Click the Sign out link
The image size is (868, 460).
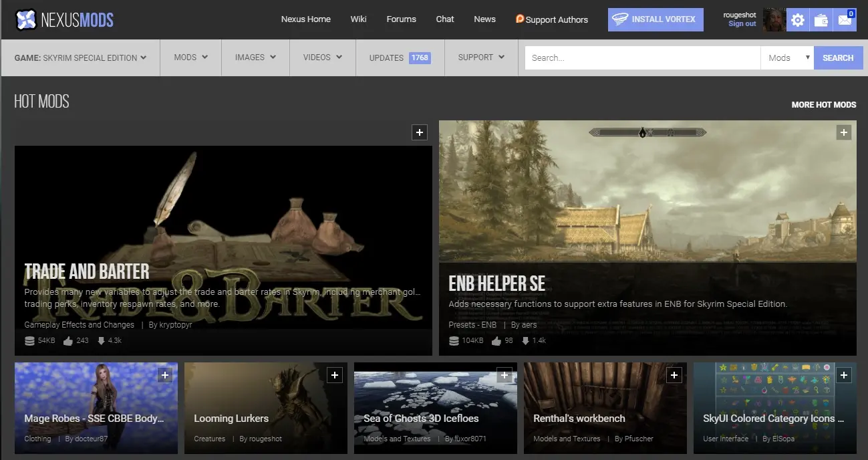[x=742, y=24]
